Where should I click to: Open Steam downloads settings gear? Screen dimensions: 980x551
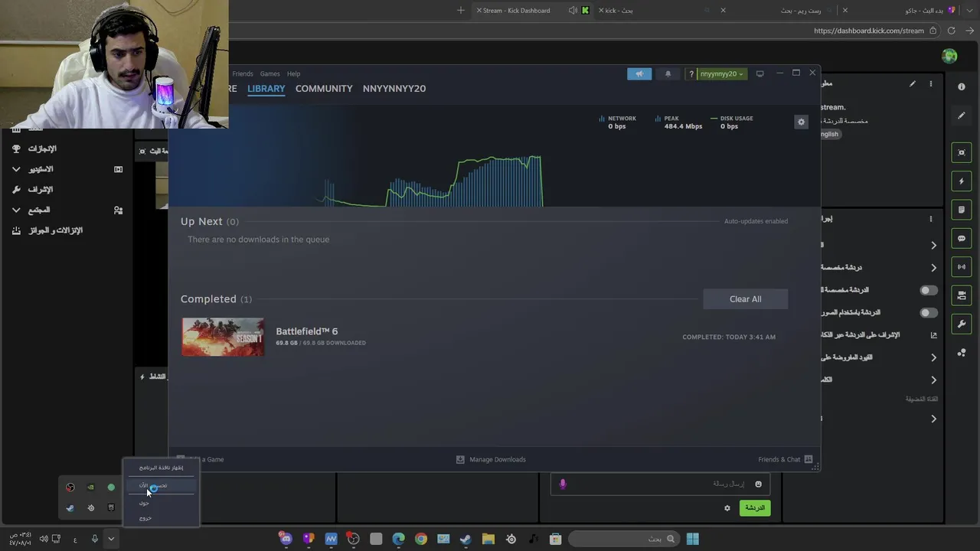[801, 122]
